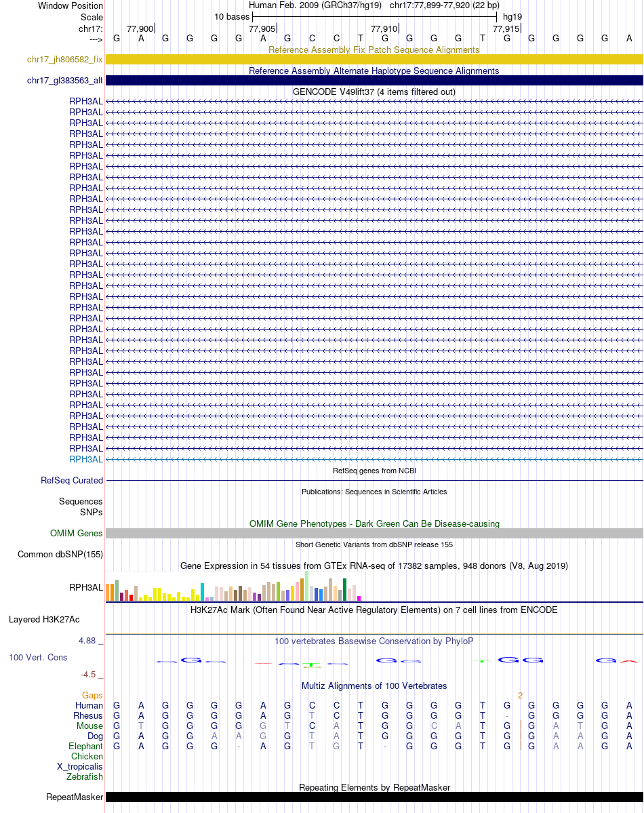Select the Layered H3K27Ac label
This screenshot has height=813, width=644.
(44, 620)
